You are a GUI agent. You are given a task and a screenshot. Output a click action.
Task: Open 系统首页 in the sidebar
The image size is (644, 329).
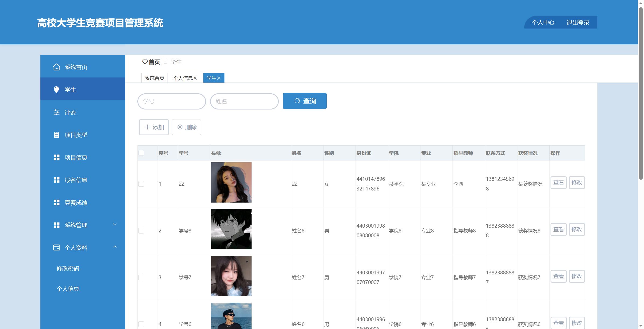[83, 67]
